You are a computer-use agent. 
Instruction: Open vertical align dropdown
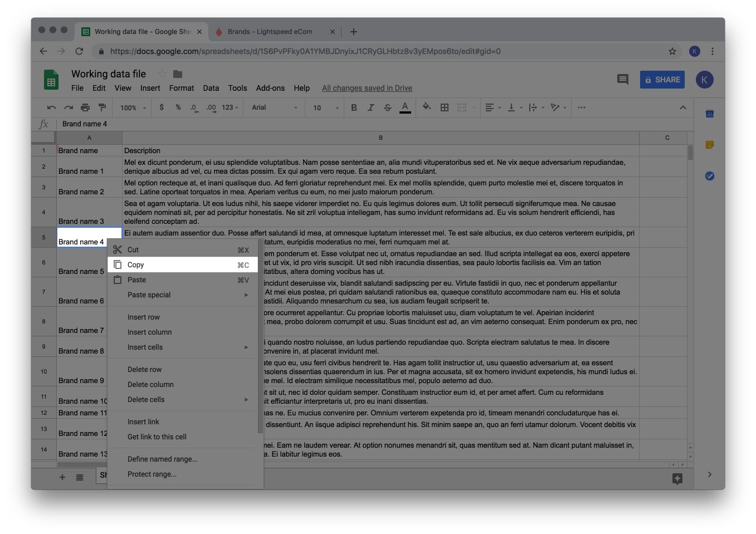[x=515, y=107]
